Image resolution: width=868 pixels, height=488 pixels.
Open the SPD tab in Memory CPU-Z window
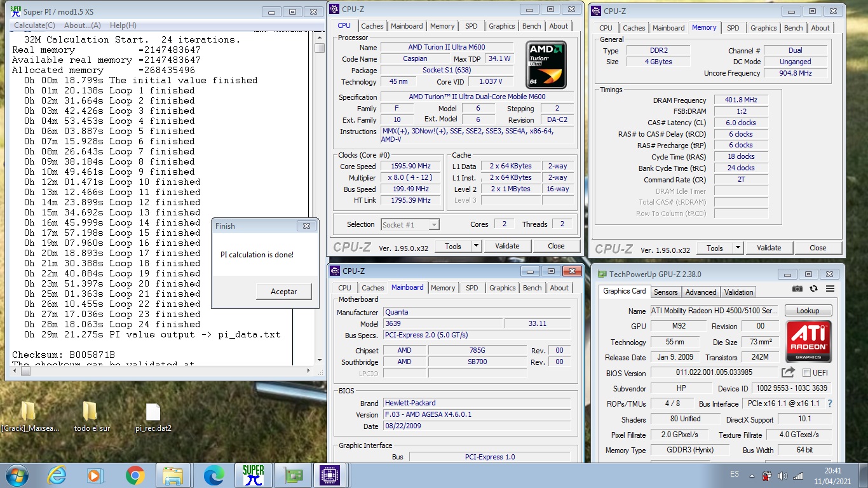tap(733, 28)
